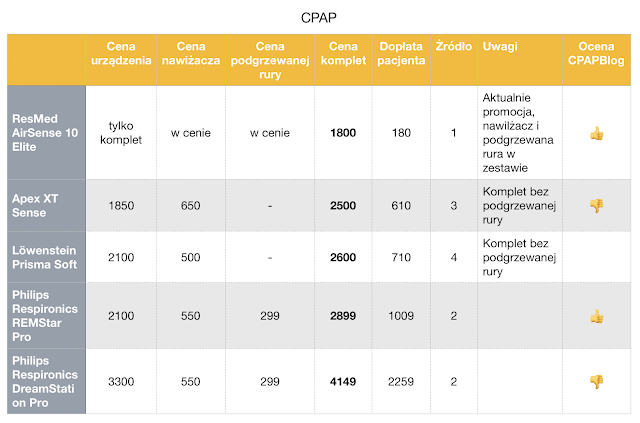Click thumbs-down icon in Apex XT Sense row
Viewport: 640px width, 423px height.
pyautogui.click(x=596, y=205)
